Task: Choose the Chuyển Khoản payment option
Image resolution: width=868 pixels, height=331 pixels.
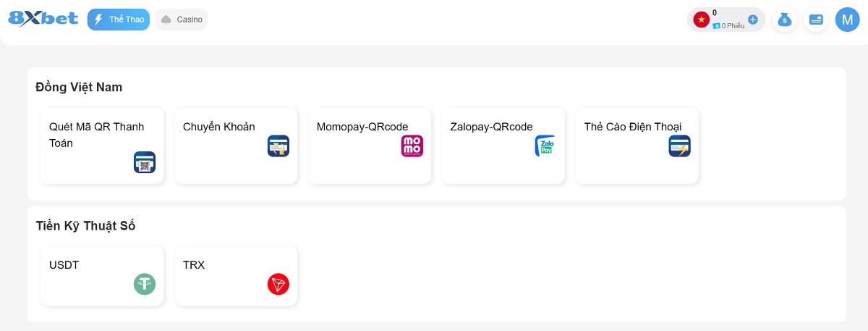Action: (237, 146)
